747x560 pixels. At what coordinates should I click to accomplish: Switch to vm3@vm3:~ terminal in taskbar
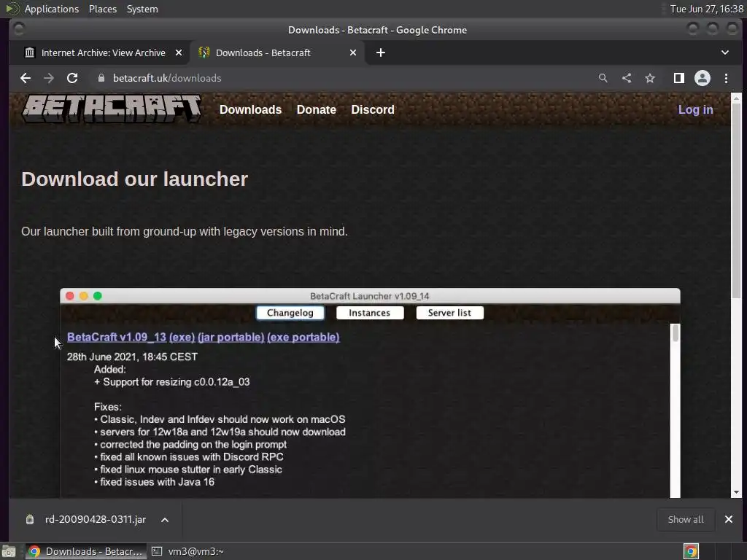187,551
